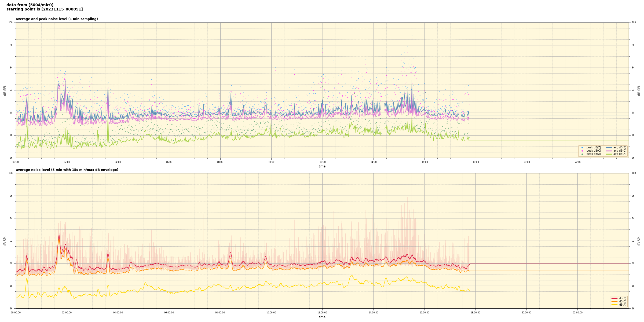Screen dimensions: 644x322
Task: Click the orange dB(C) swatch in bottom legend
Action: point(614,301)
